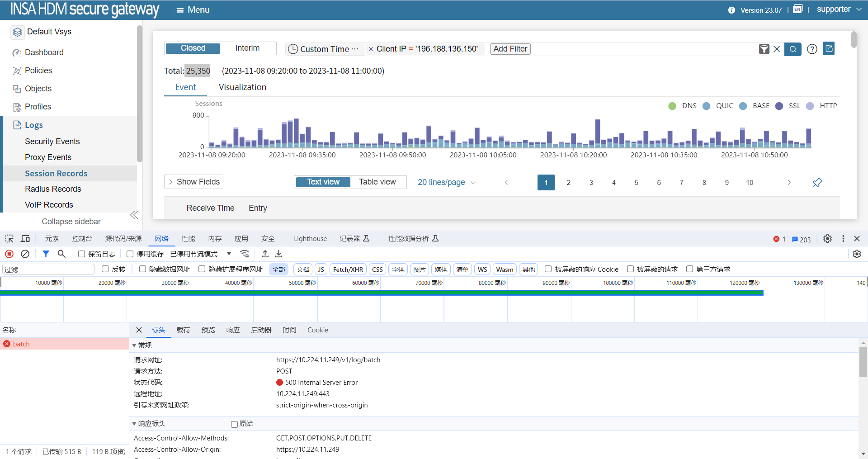Screen dimensions: 868x459
Task: Check the 反转 filter checkbox
Action: click(105, 269)
